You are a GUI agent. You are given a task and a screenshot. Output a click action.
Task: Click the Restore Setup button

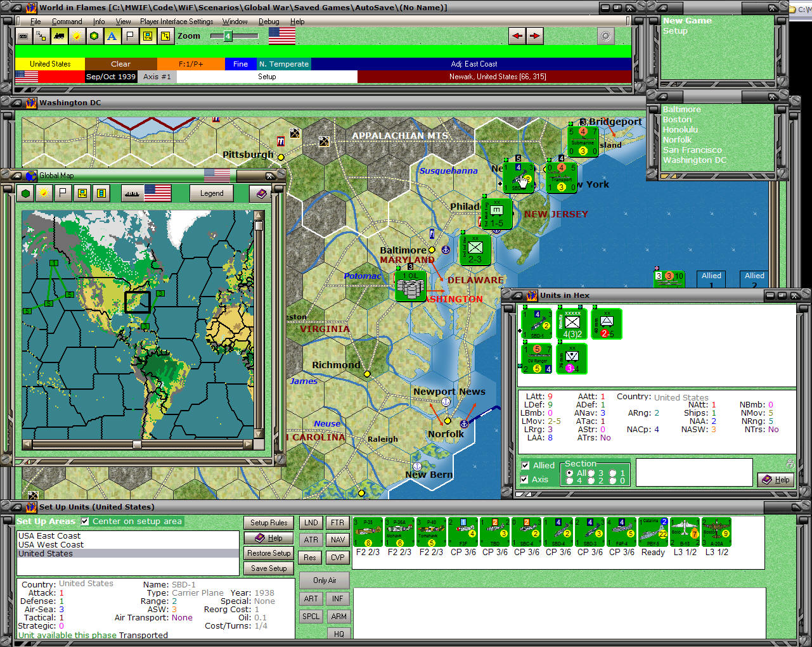point(269,553)
